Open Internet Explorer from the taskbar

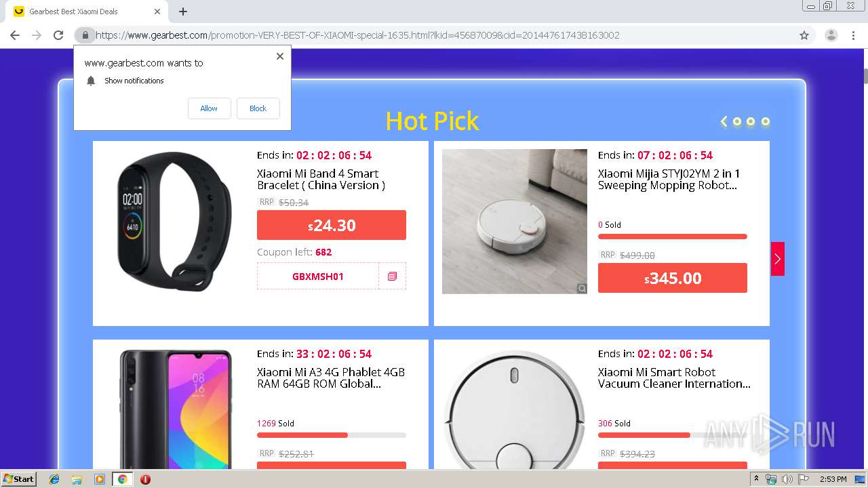(54, 479)
